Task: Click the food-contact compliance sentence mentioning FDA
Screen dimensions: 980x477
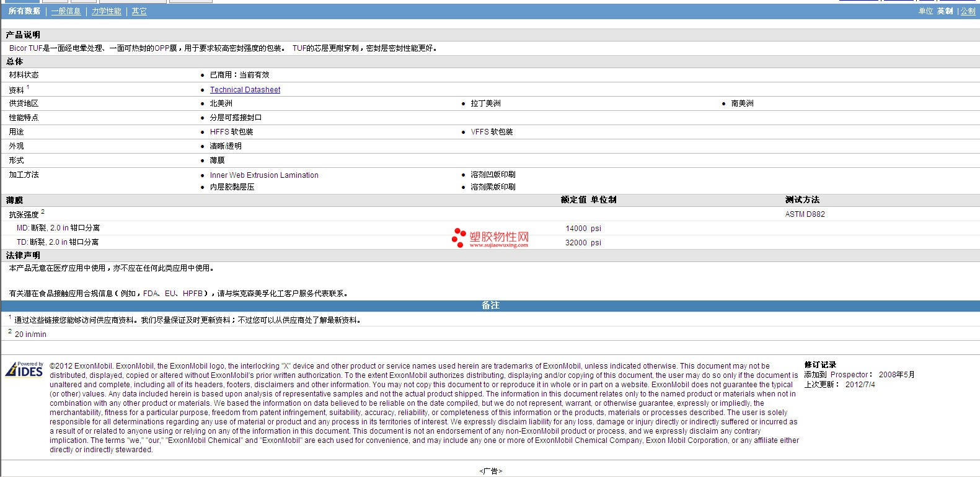Action: click(179, 294)
